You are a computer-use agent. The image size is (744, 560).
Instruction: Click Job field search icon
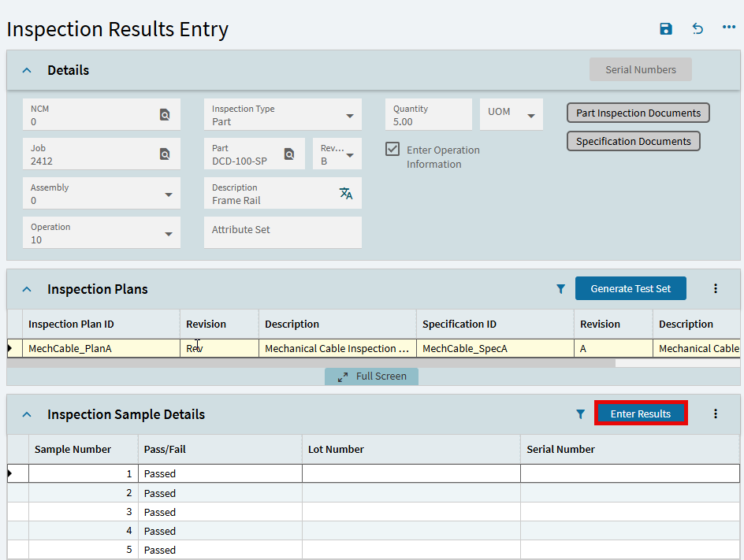165,154
